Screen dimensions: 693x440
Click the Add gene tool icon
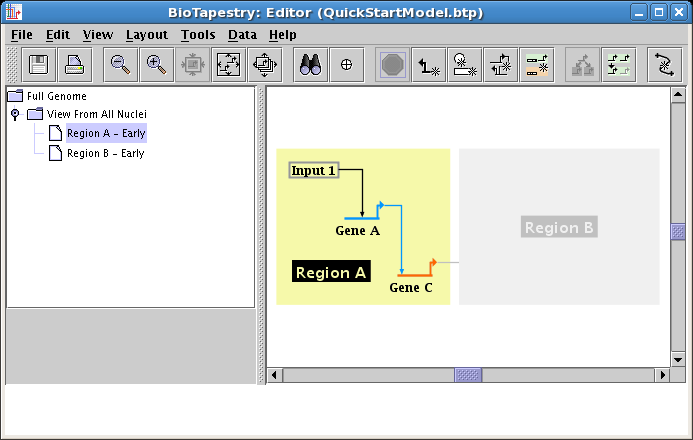(x=465, y=65)
